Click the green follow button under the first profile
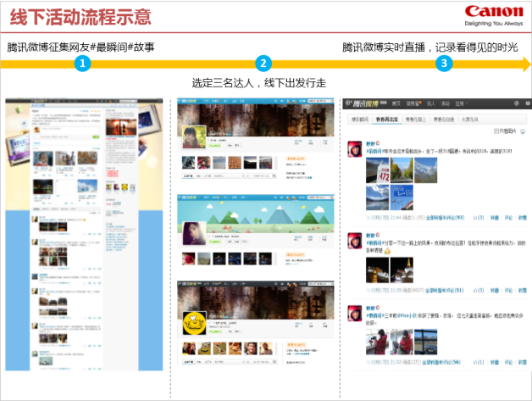 coord(214,145)
